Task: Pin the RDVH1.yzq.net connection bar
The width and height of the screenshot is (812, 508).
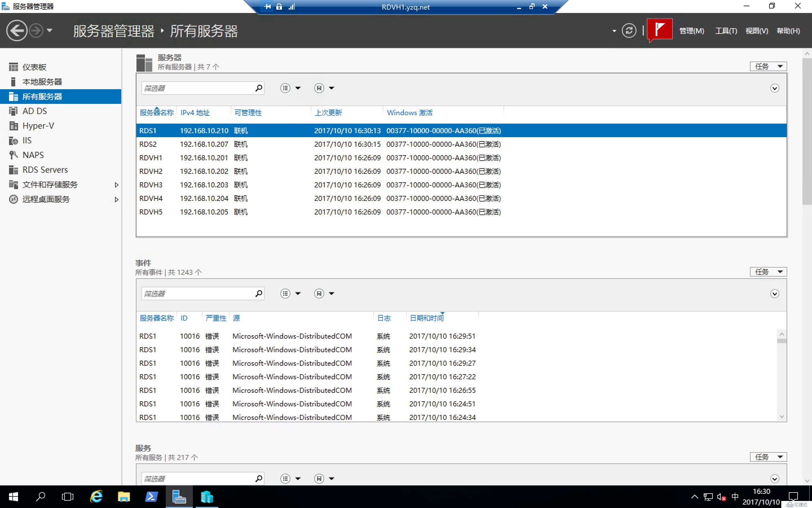Action: click(267, 6)
